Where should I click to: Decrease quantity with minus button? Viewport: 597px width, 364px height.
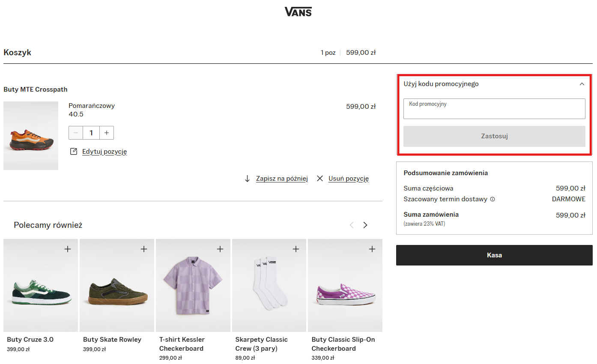click(x=76, y=133)
